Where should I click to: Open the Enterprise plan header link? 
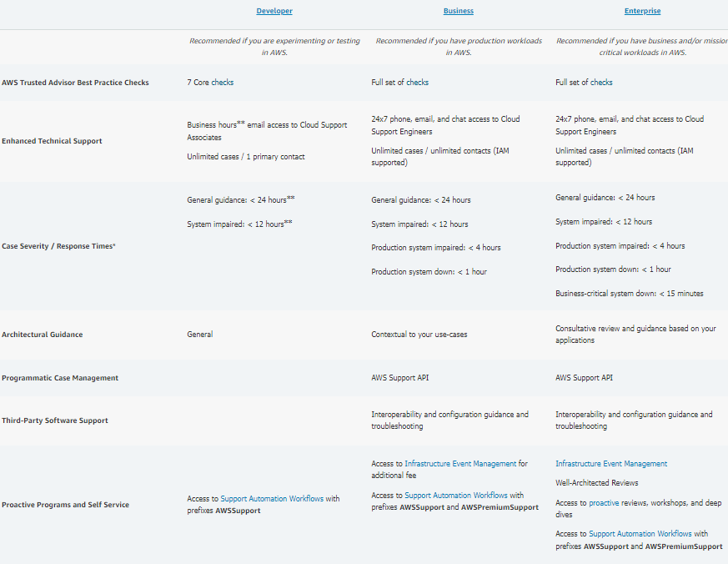(x=643, y=11)
